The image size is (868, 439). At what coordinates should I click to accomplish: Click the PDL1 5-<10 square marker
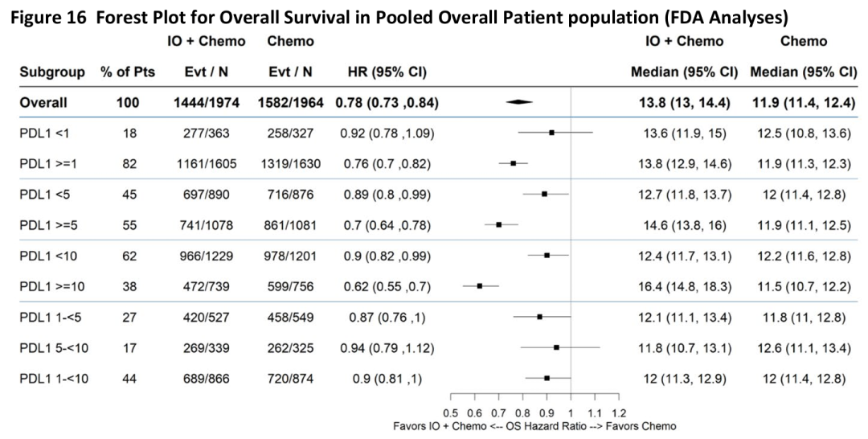pos(556,347)
